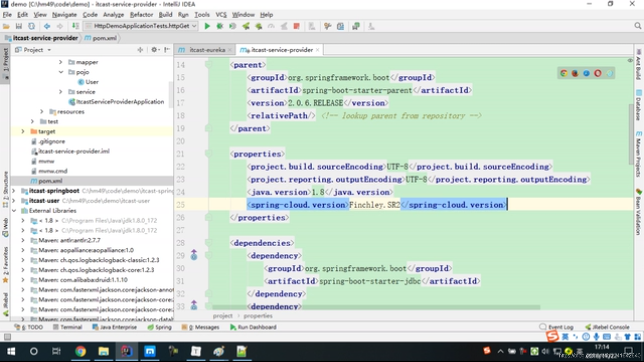Screen dimensions: 644x362
Task: Expand the mapper package
Action: (x=60, y=62)
